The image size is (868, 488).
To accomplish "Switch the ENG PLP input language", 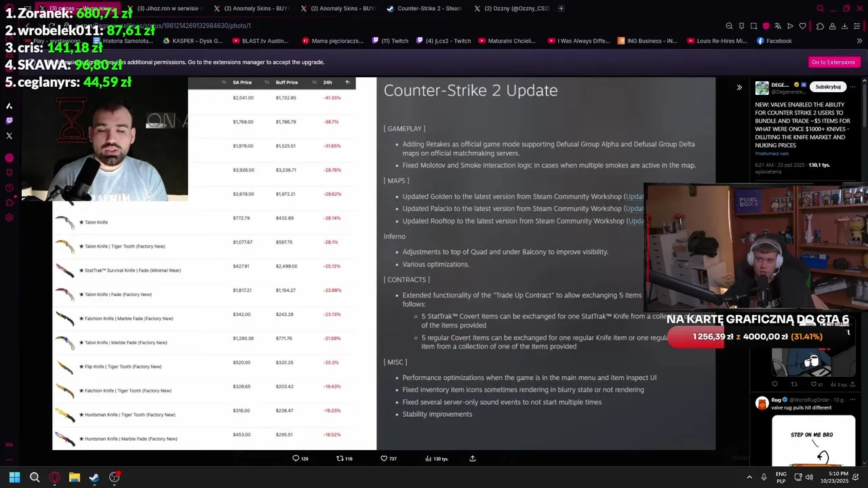I will click(781, 477).
